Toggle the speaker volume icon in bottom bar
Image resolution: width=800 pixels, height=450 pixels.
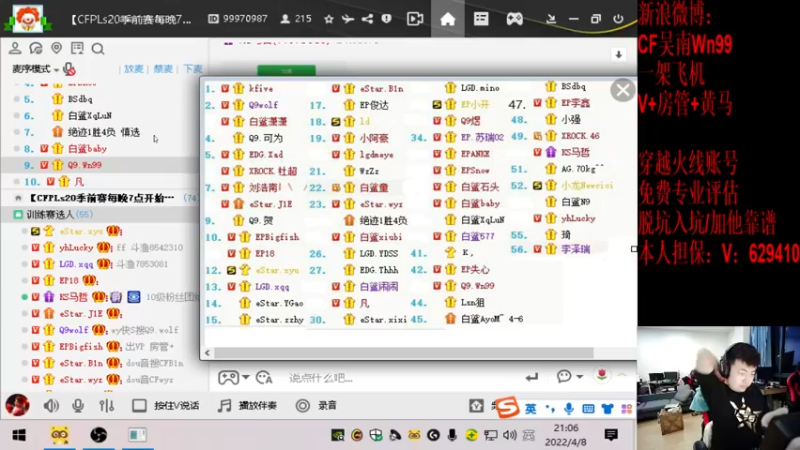click(x=51, y=406)
